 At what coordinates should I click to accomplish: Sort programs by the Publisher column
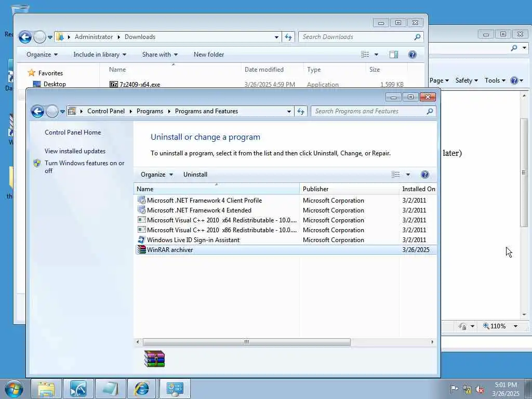click(x=350, y=189)
